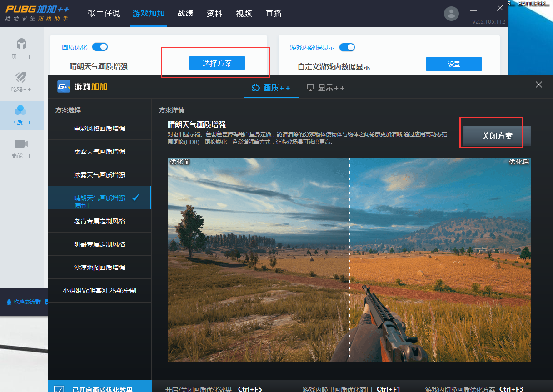The width and height of the screenshot is (553, 392).
Task: Close the 游戏加加 overlay panel
Action: (539, 84)
